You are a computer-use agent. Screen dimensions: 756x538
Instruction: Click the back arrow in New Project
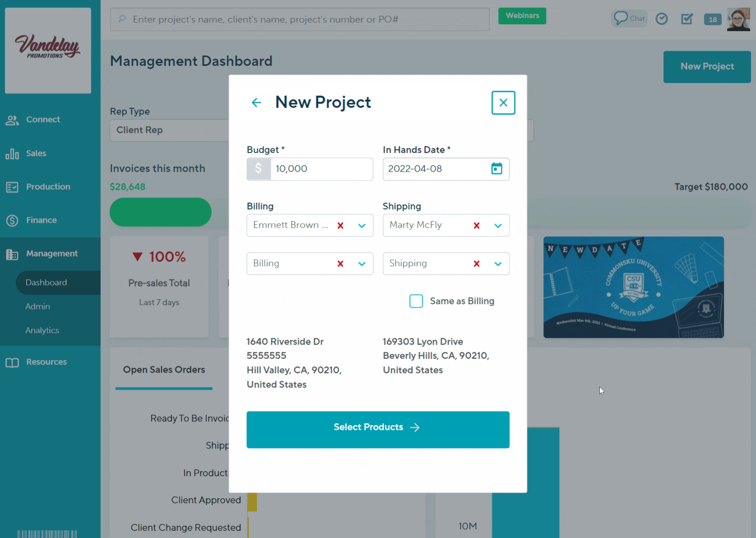[256, 103]
